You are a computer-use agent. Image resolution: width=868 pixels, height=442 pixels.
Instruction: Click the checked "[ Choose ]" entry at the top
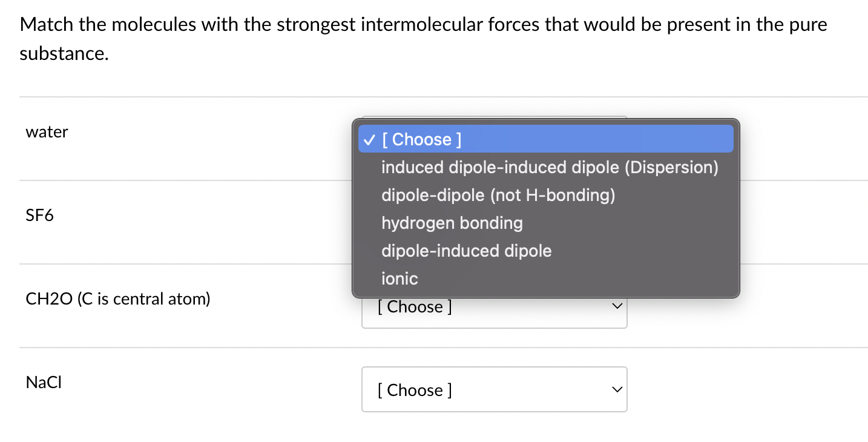[x=422, y=139]
